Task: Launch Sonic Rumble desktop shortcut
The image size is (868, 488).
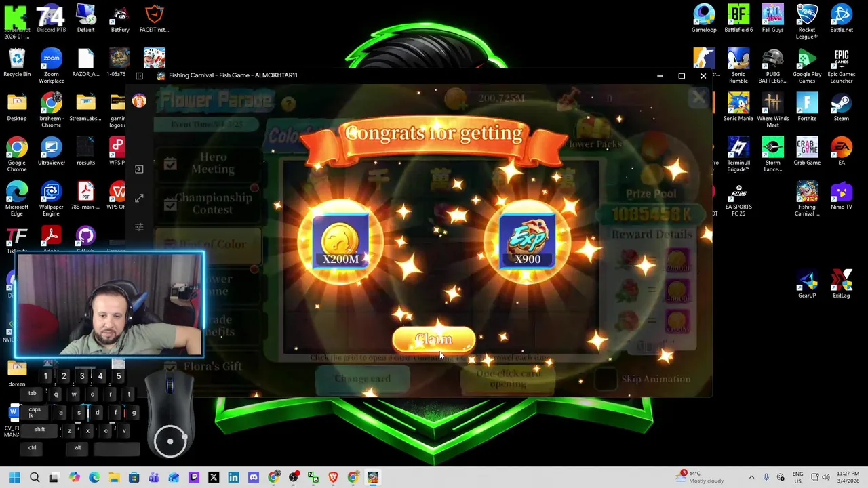Action: click(x=738, y=66)
